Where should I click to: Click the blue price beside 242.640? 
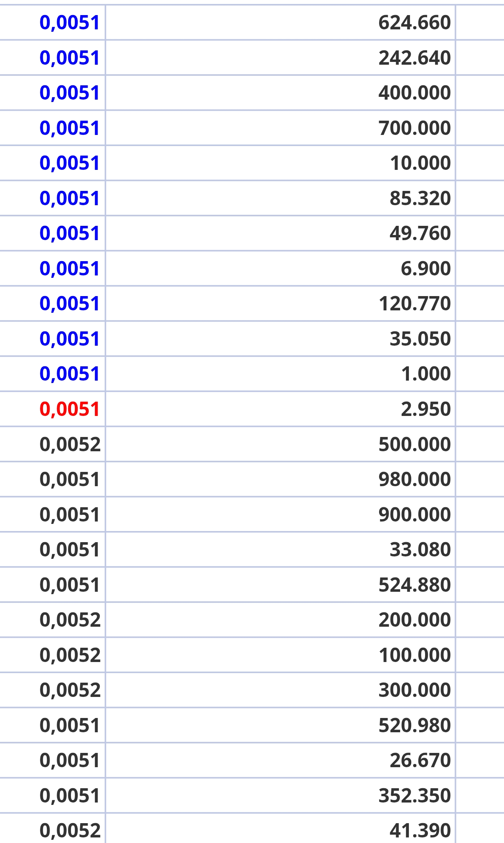(69, 58)
